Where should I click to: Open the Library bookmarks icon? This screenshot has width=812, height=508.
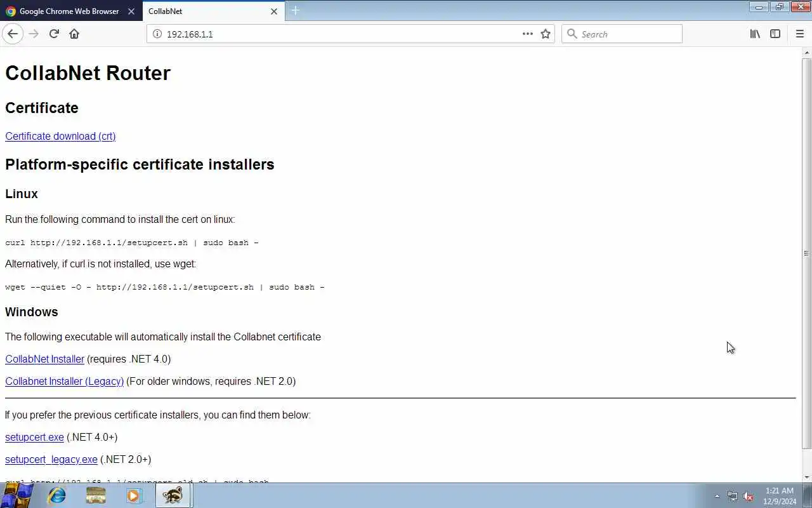(x=755, y=34)
